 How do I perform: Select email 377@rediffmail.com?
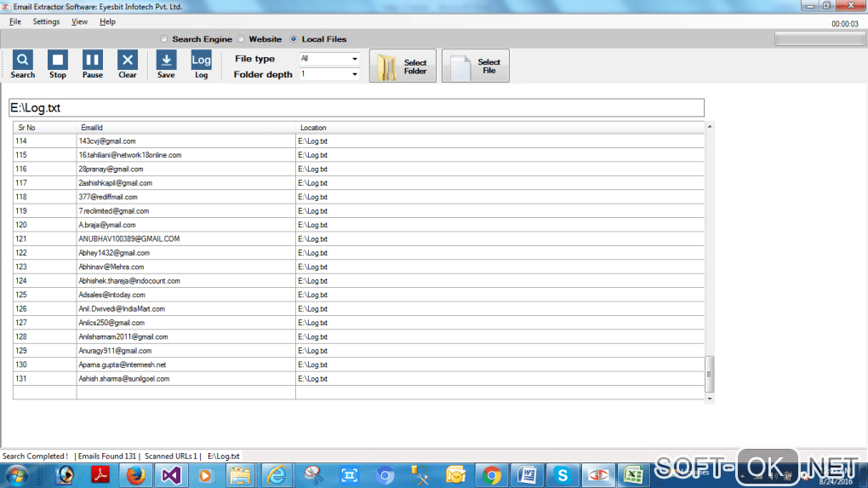[108, 198]
